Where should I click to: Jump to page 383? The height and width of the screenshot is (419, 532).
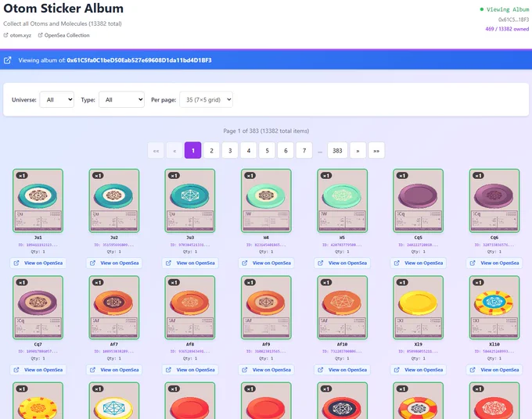pyautogui.click(x=337, y=151)
